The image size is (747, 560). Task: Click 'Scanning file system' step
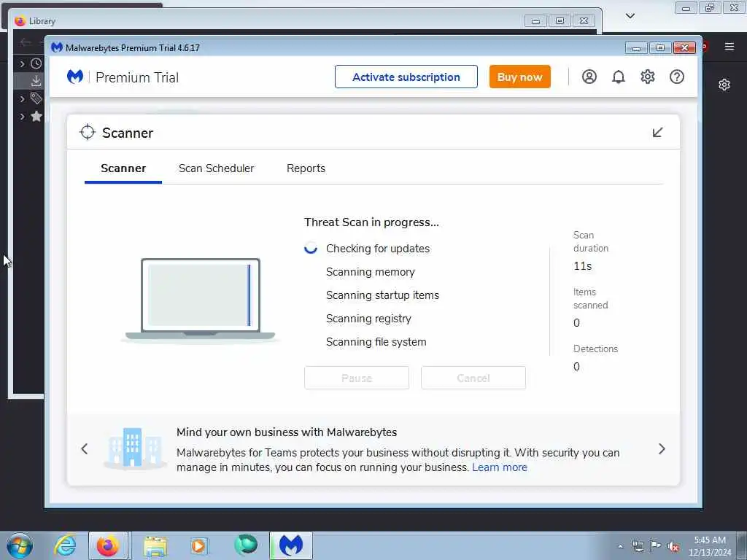376,342
